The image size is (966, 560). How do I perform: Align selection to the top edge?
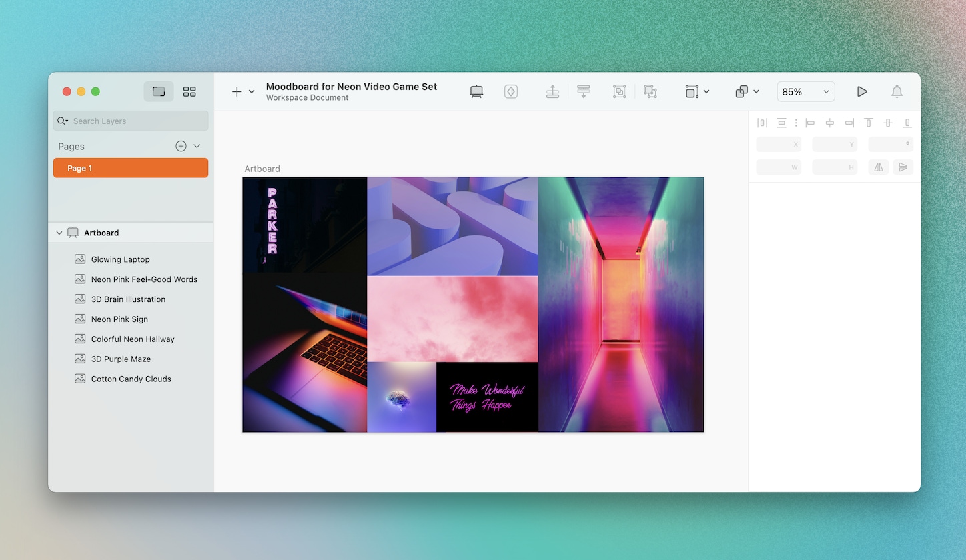(868, 123)
